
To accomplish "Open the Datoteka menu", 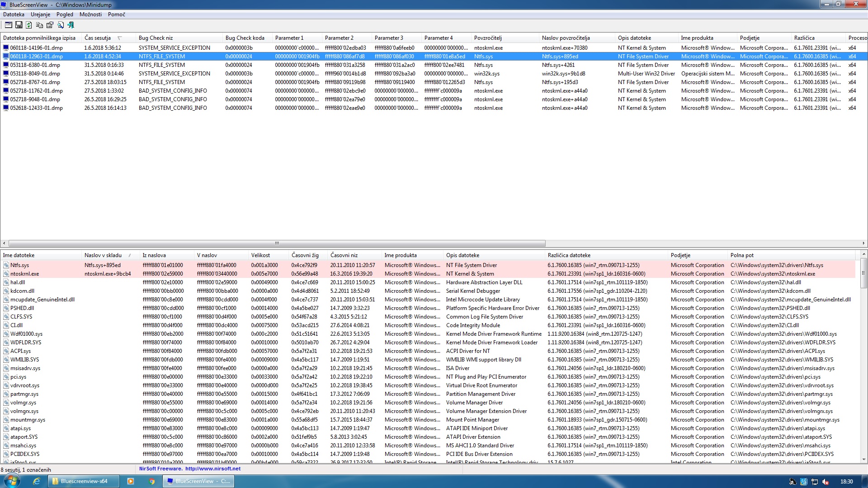I will point(14,14).
